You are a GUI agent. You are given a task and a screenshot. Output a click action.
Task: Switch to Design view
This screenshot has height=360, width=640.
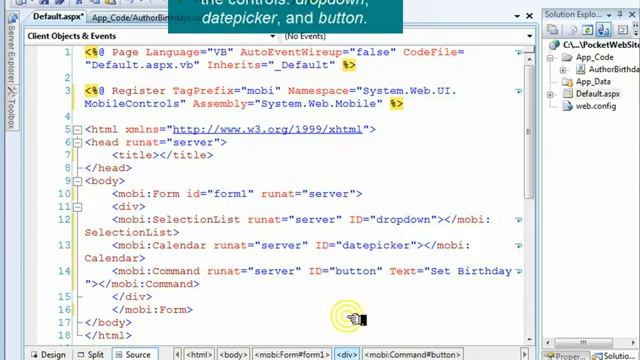coord(48,355)
